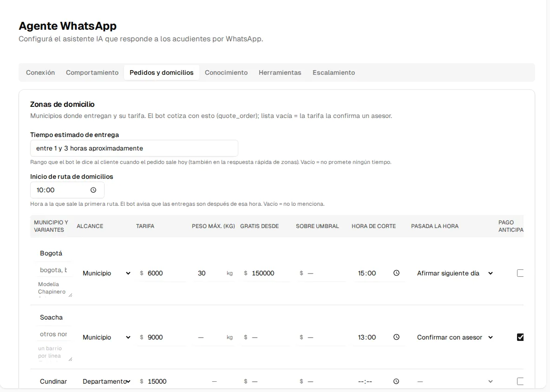Edit Gratis desde value 150000

coord(266,273)
